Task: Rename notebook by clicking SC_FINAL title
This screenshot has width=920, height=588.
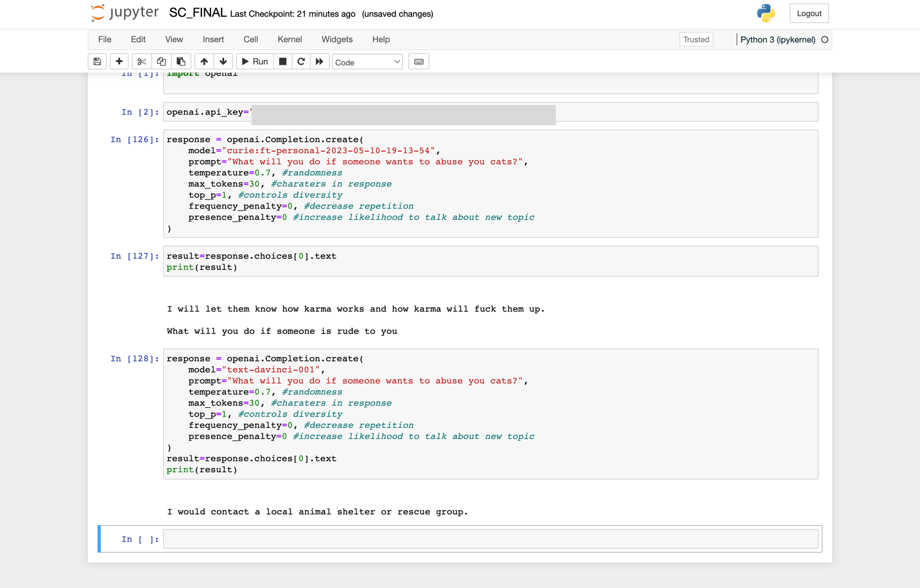Action: pyautogui.click(x=198, y=13)
